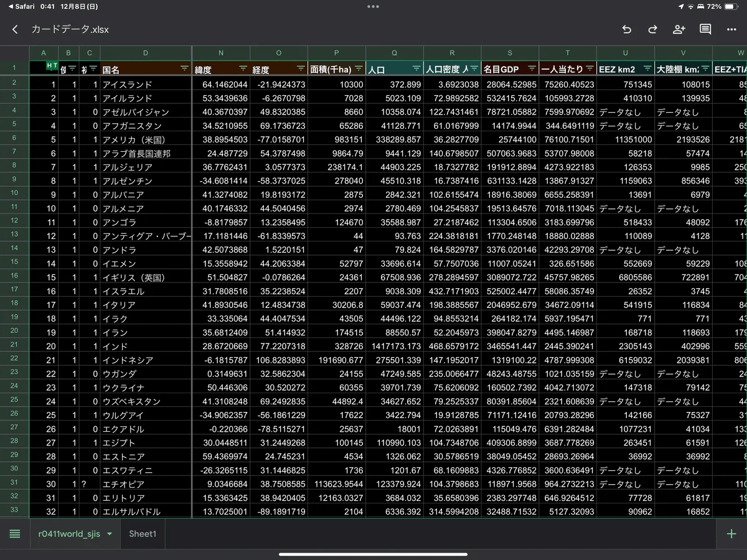Open the comments icon
Screen dimensions: 747x560
705,29
